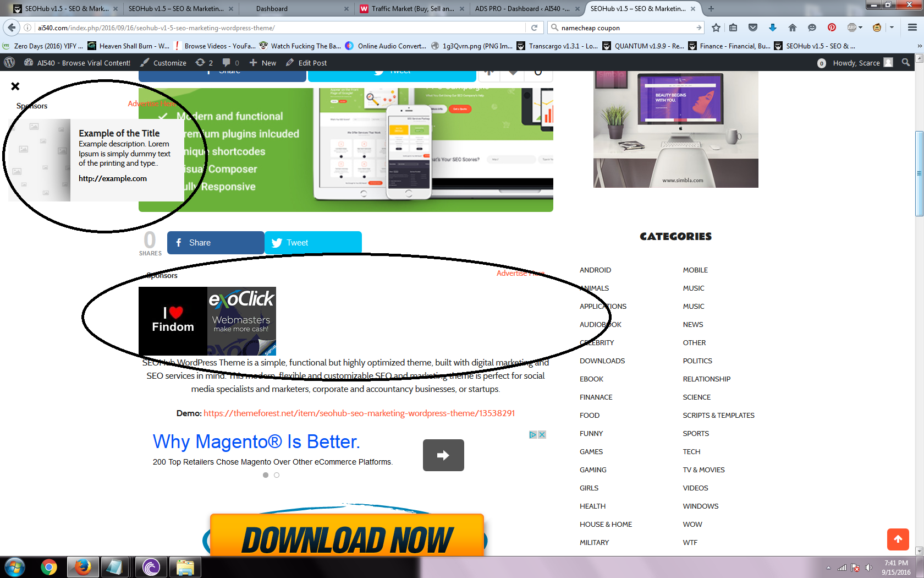Reload the page with the refresh icon
This screenshot has width=924, height=578.
[534, 28]
